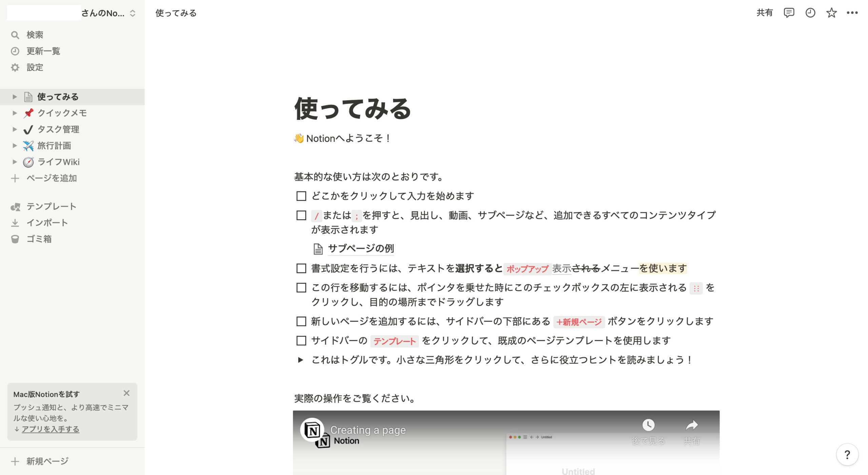Add page to favorites with star icon
Viewport: 868px width, 475px height.
(831, 13)
